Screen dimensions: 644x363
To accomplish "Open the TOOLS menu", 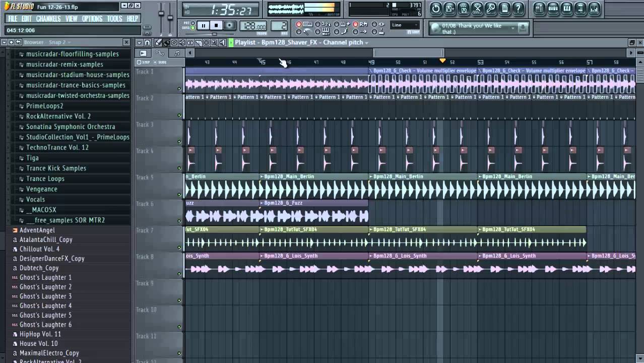I will (114, 19).
